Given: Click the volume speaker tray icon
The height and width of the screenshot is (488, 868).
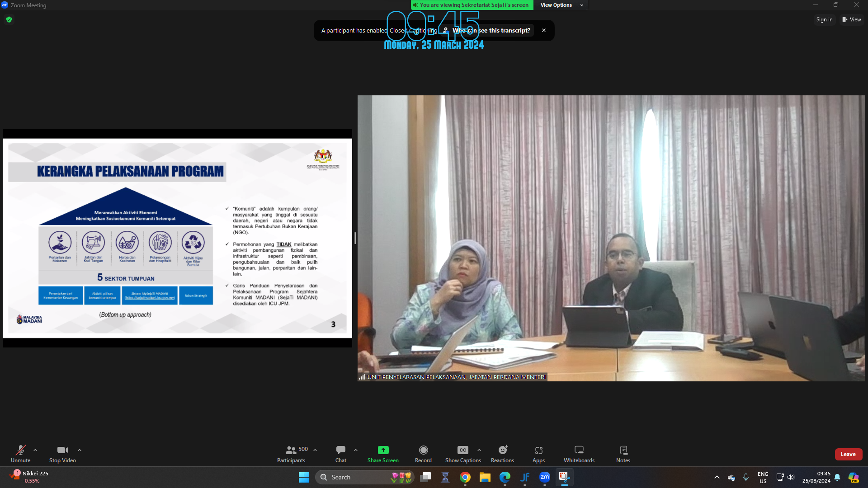Looking at the screenshot, I should point(791,477).
